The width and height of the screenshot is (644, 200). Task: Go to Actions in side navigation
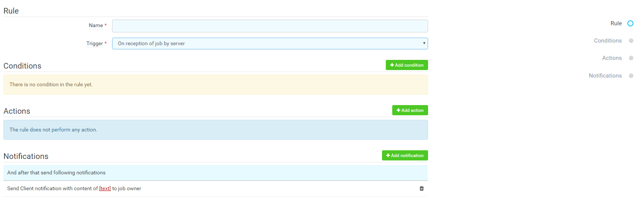(x=612, y=58)
